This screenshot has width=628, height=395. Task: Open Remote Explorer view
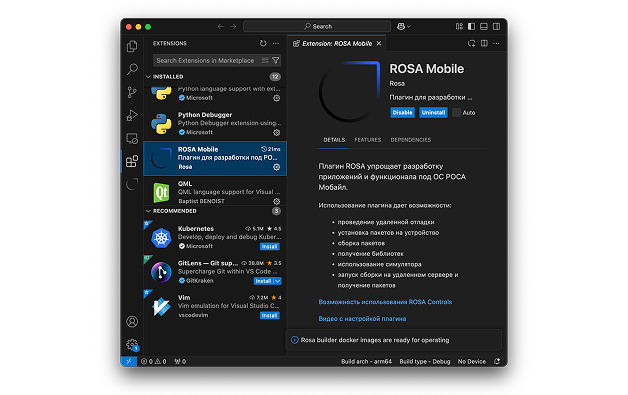point(132,139)
